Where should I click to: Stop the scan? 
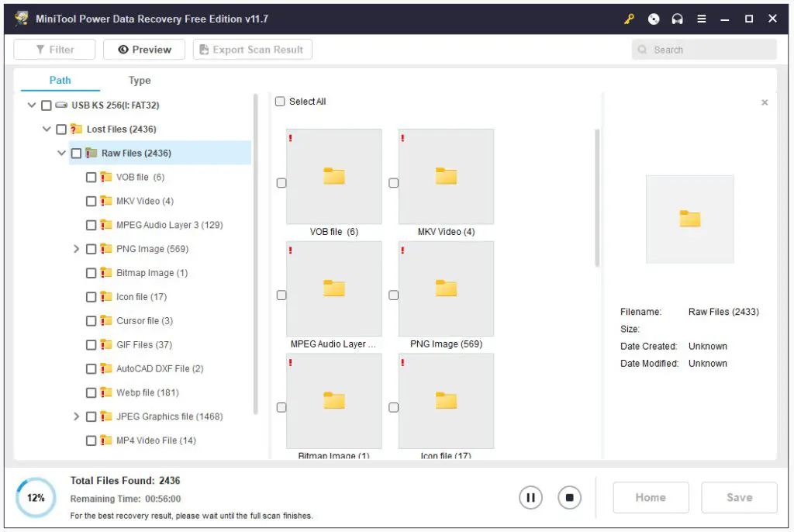pos(569,497)
